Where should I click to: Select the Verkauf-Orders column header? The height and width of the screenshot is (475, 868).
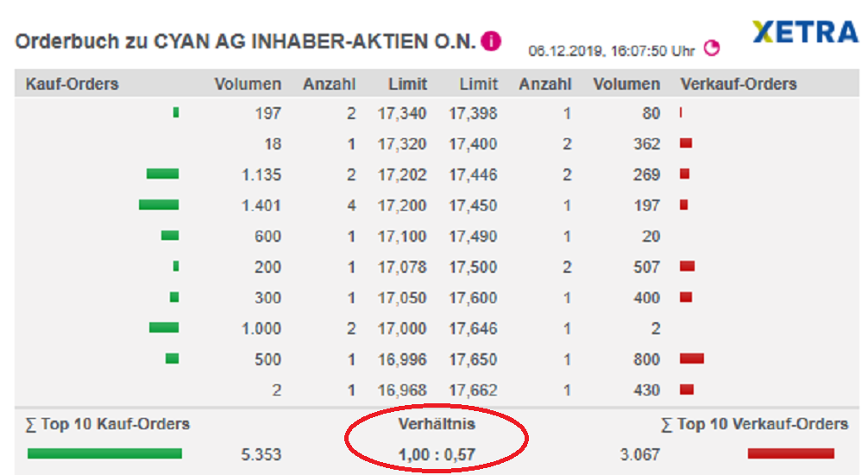click(x=739, y=84)
